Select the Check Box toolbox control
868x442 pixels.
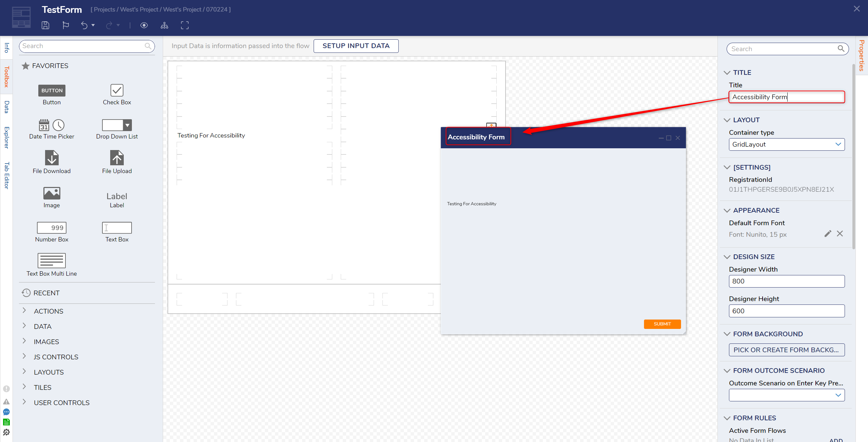117,94
